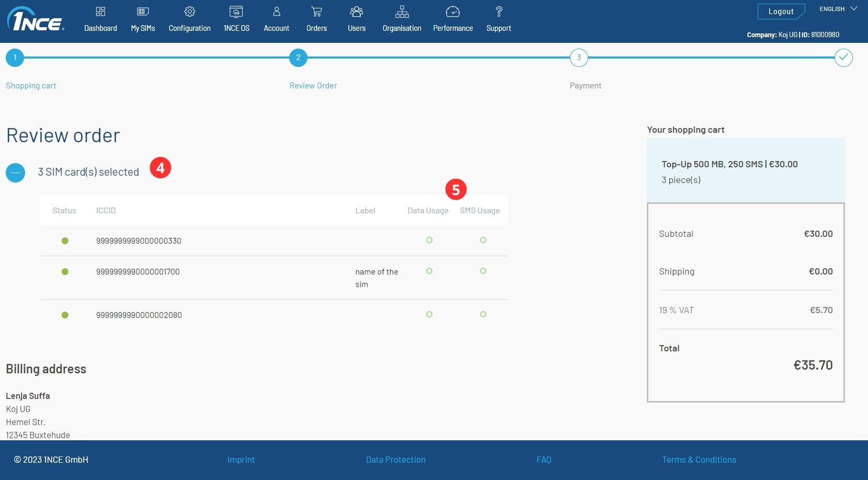Open the Terms & Conditions footer link

pos(699,460)
